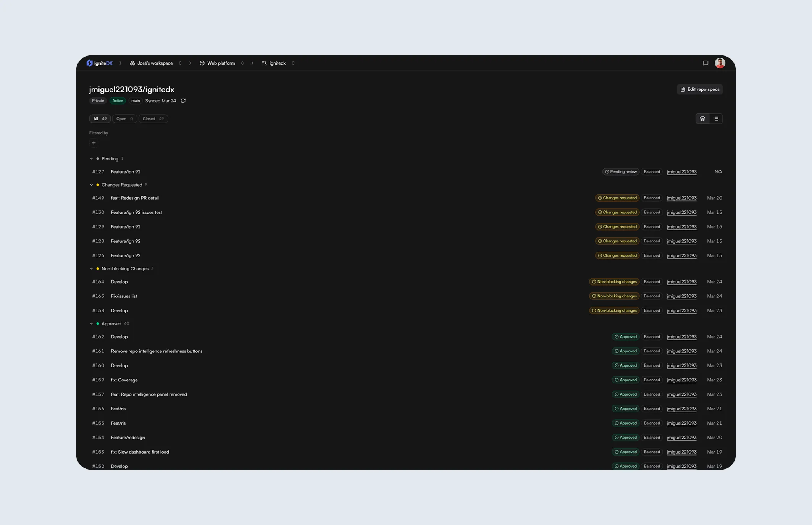Switch to the flat list view icon

[716, 119]
